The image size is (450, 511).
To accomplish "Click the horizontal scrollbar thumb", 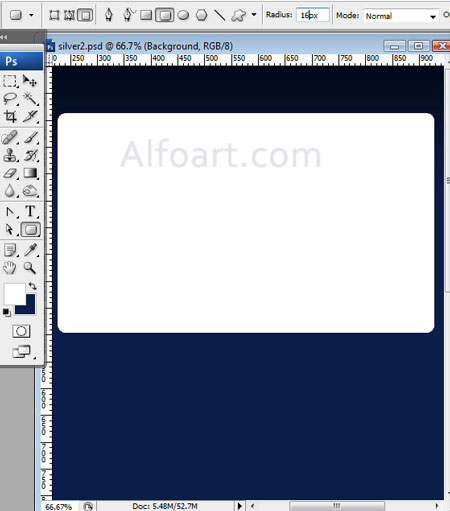I will pyautogui.click(x=337, y=506).
